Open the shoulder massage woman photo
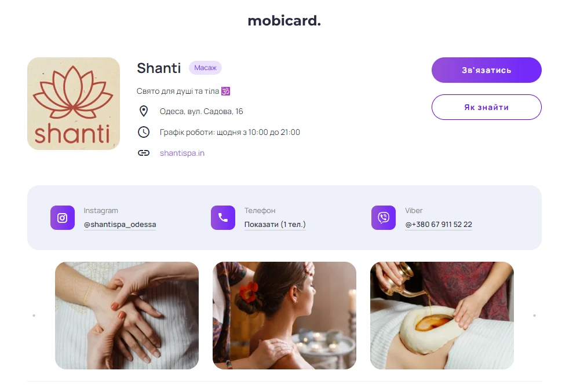The image size is (573, 392). (284, 316)
